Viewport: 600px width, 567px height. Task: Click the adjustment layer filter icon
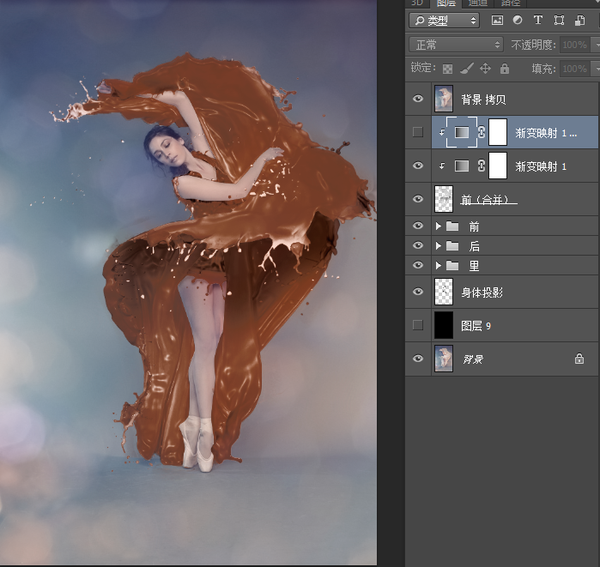point(517,20)
